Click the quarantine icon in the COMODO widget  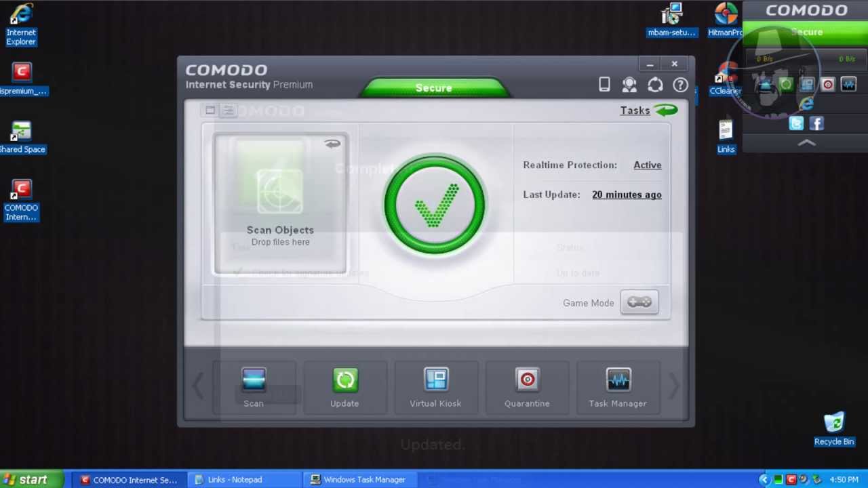coord(828,85)
